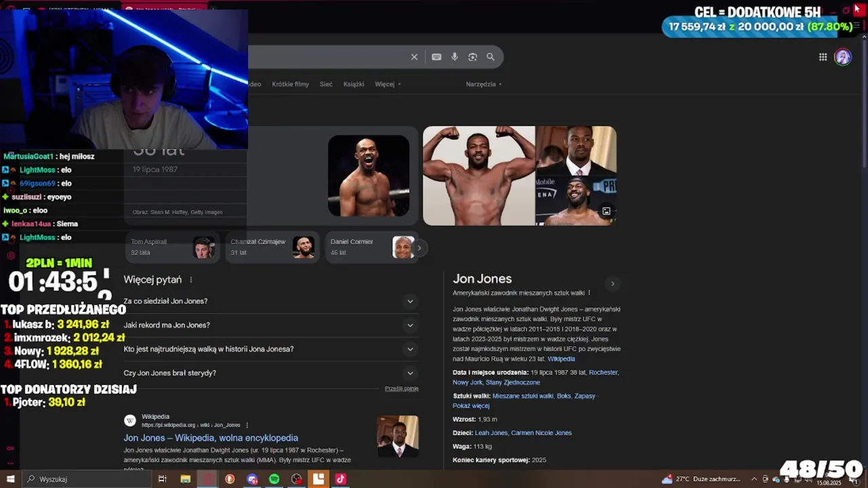Open 'Carmen Nicole Jones' link
This screenshot has height=488, width=868.
pyautogui.click(x=541, y=433)
